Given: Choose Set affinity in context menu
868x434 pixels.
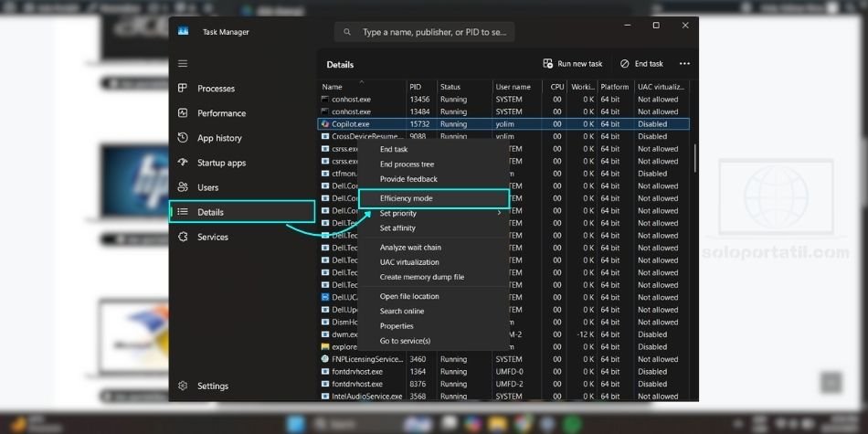Looking at the screenshot, I should 397,228.
